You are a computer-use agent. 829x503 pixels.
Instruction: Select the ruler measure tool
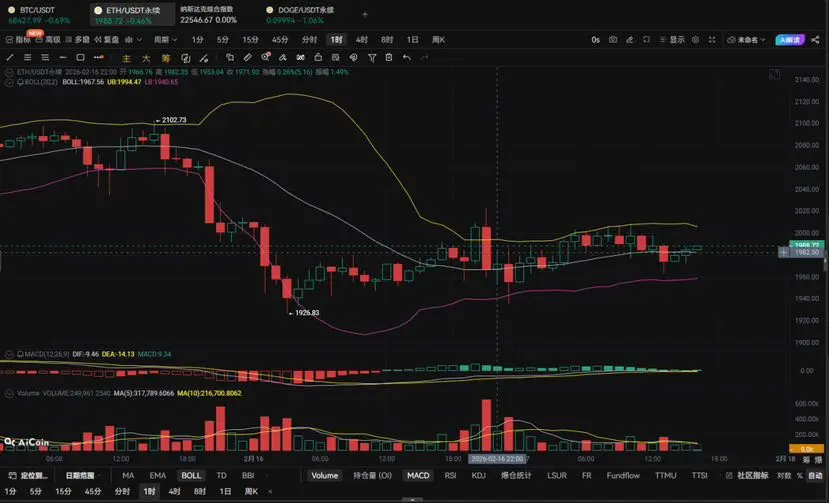tap(247, 58)
